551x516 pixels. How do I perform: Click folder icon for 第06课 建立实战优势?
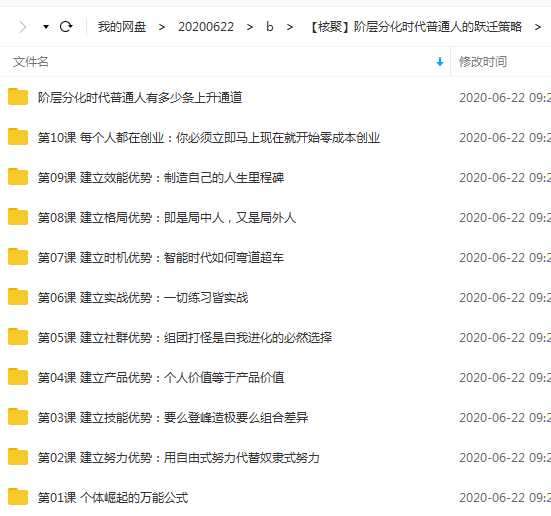tap(18, 297)
